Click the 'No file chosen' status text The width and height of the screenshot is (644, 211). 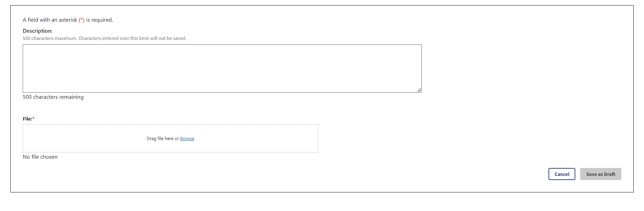coord(40,157)
